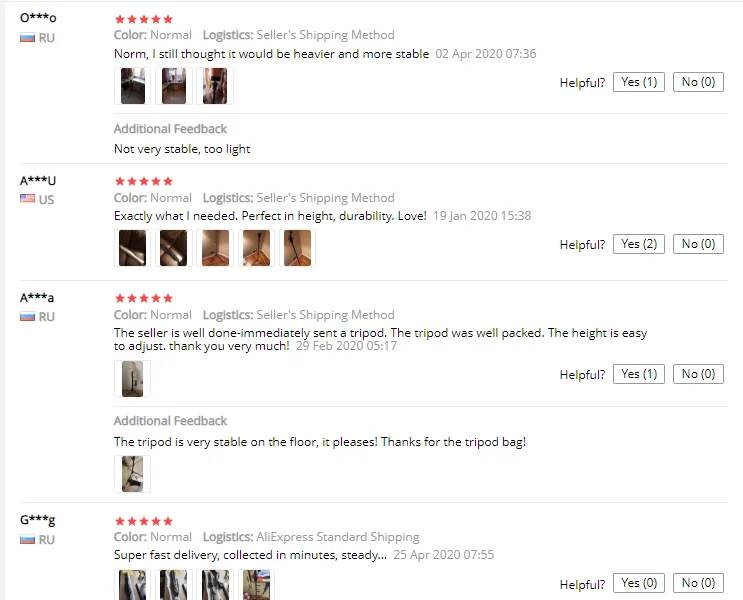Open first photo in G***g's review
Screen dimensions: 743x600
tap(132, 585)
